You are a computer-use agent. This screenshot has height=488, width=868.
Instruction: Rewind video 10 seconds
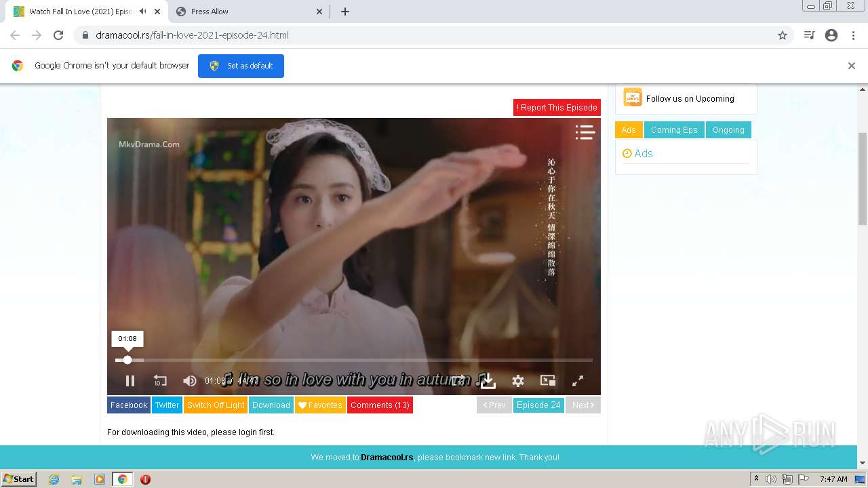coord(160,381)
